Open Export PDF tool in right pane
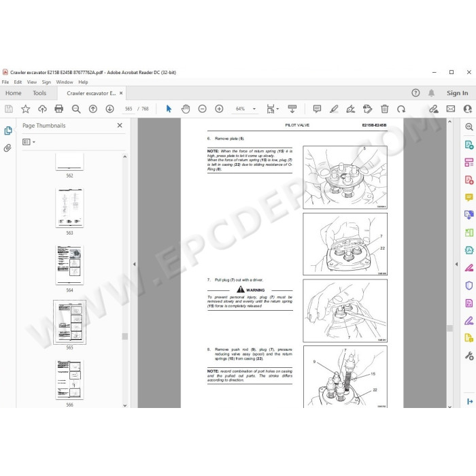Screen dimensions: 476x476 pos(469,144)
